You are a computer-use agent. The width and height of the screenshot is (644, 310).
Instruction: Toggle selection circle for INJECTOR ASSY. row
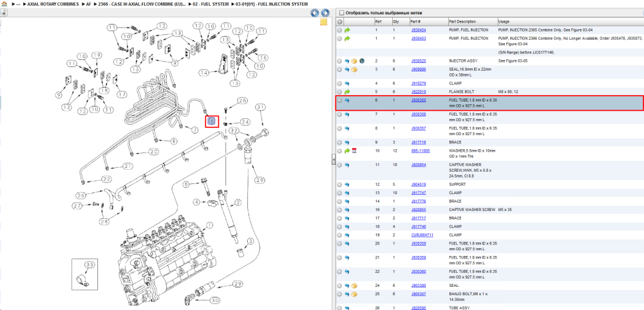(339, 60)
